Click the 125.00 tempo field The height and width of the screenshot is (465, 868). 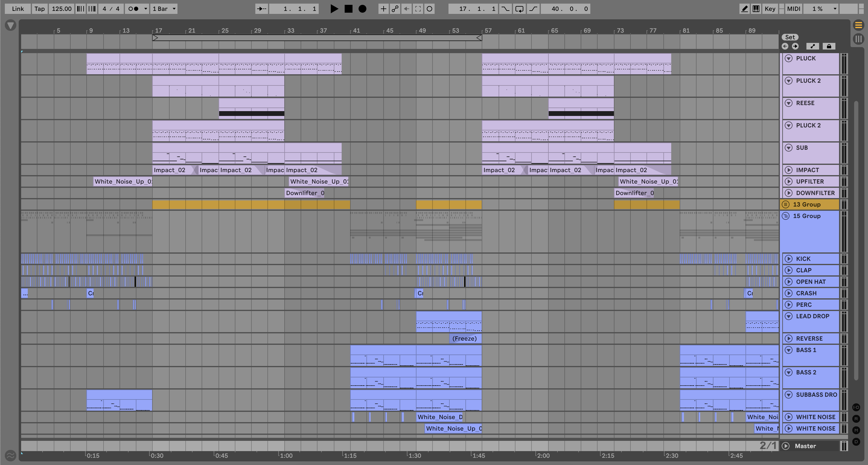[x=61, y=9]
